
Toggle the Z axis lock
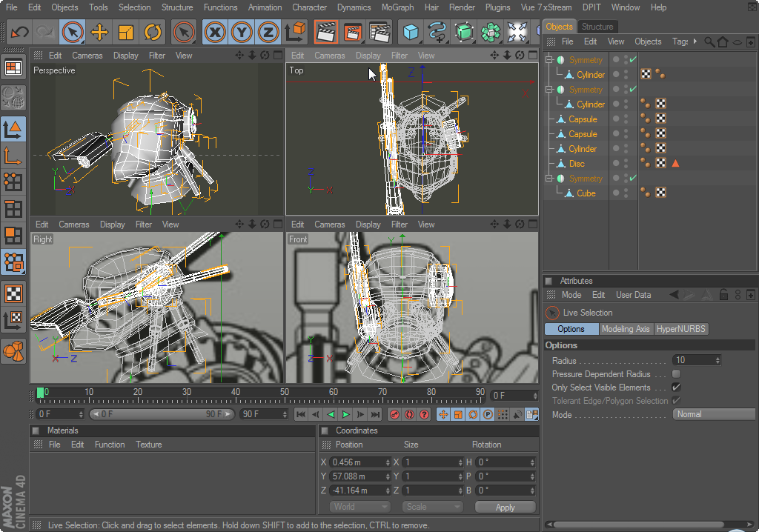[x=268, y=33]
